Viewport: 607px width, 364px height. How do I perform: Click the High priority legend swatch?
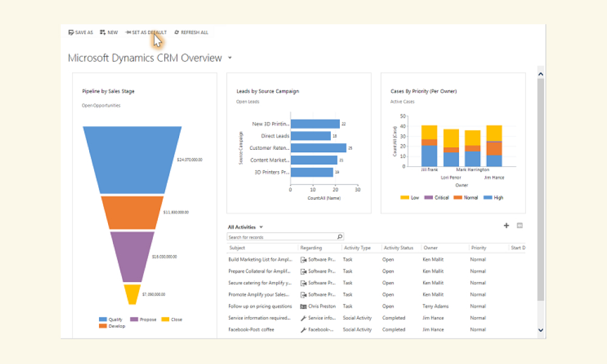coord(488,197)
